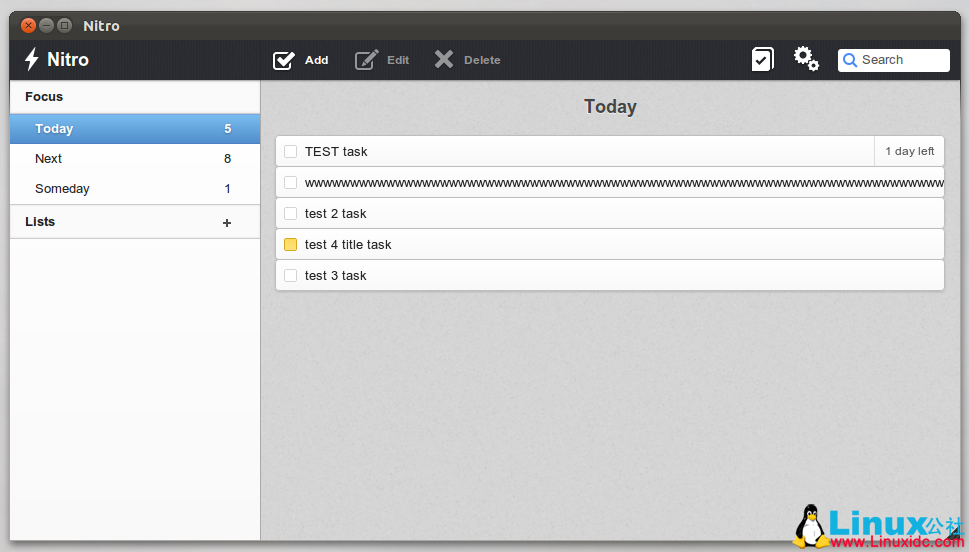The height and width of the screenshot is (552, 969).
Task: Select the Today list in sidebar
Action: click(54, 129)
